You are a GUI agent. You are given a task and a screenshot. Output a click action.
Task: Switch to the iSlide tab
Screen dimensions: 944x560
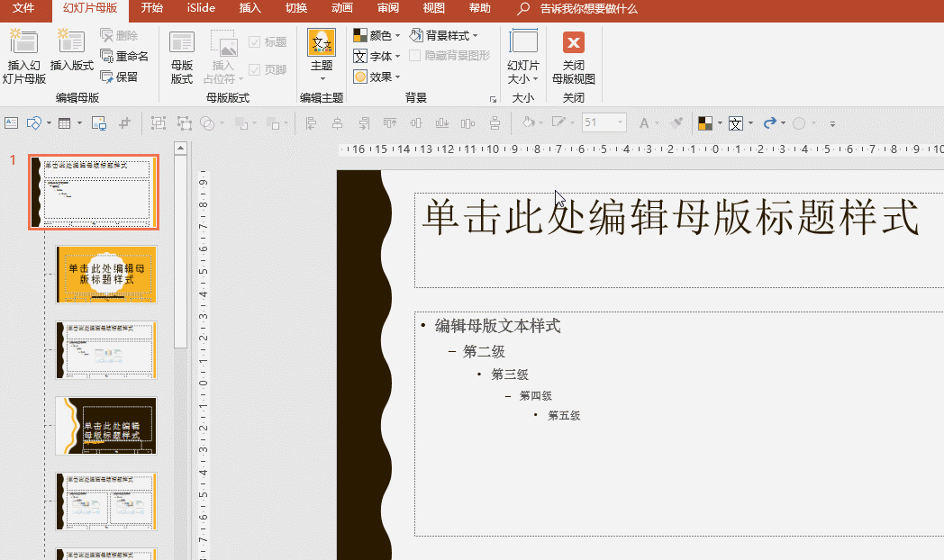(201, 8)
